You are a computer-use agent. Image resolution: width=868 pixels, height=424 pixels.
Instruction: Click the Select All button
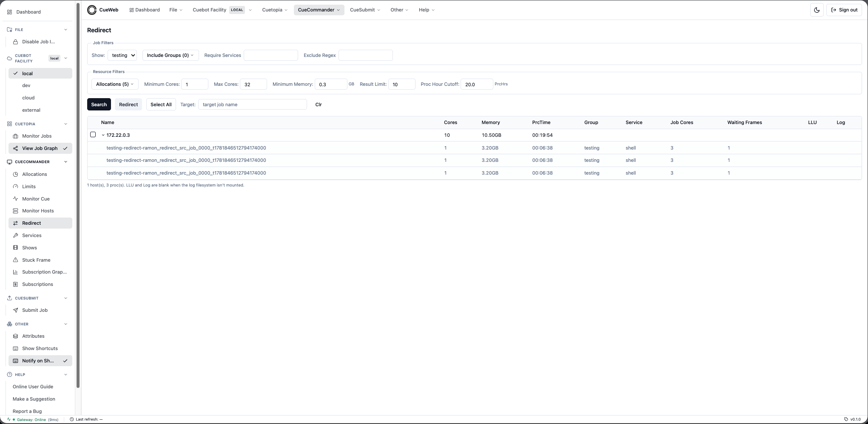point(161,105)
